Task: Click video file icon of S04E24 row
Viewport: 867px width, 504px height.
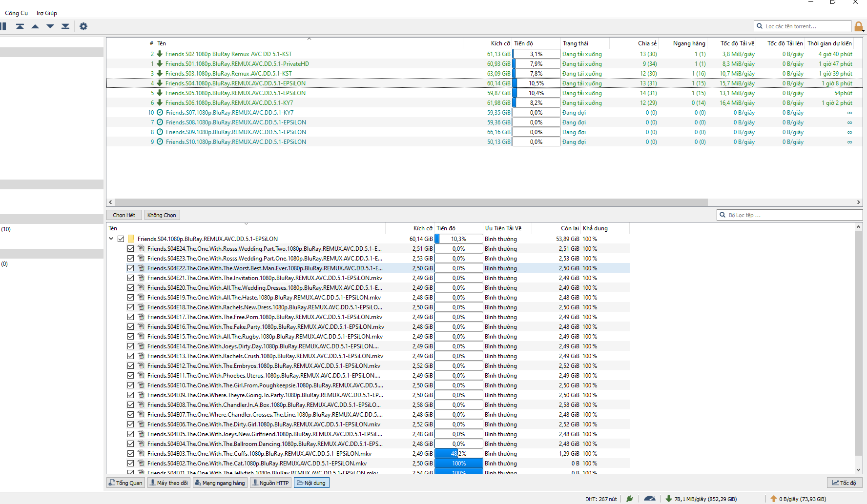Action: coord(141,248)
